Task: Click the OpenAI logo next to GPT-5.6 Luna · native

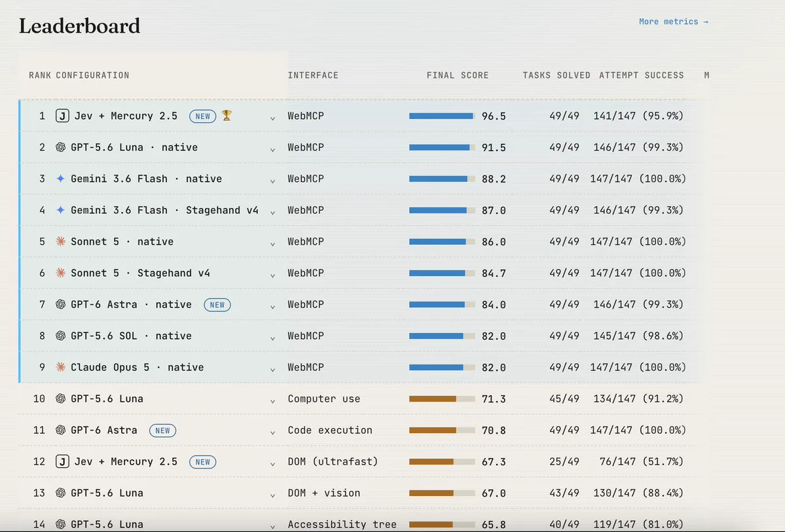Action: 61,147
